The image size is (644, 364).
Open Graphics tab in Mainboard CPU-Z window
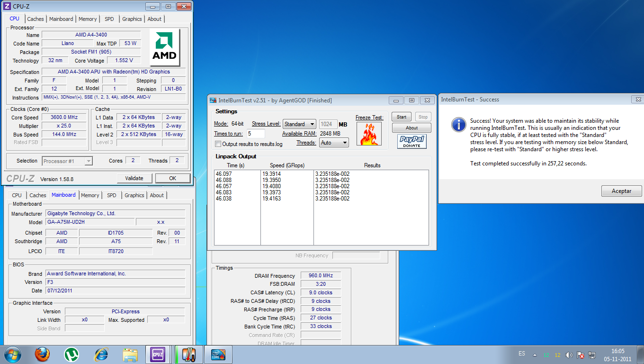pyautogui.click(x=134, y=195)
